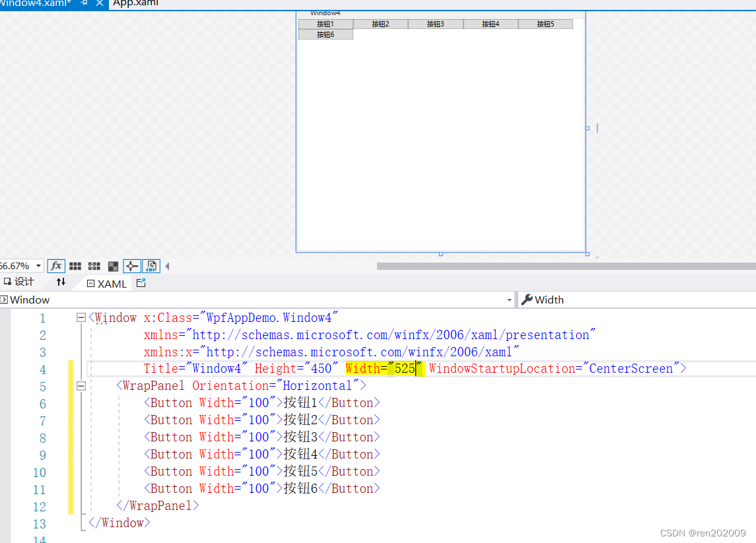Click the snapping to snaplines icon
Viewport: 756px width, 543px height.
[131, 266]
